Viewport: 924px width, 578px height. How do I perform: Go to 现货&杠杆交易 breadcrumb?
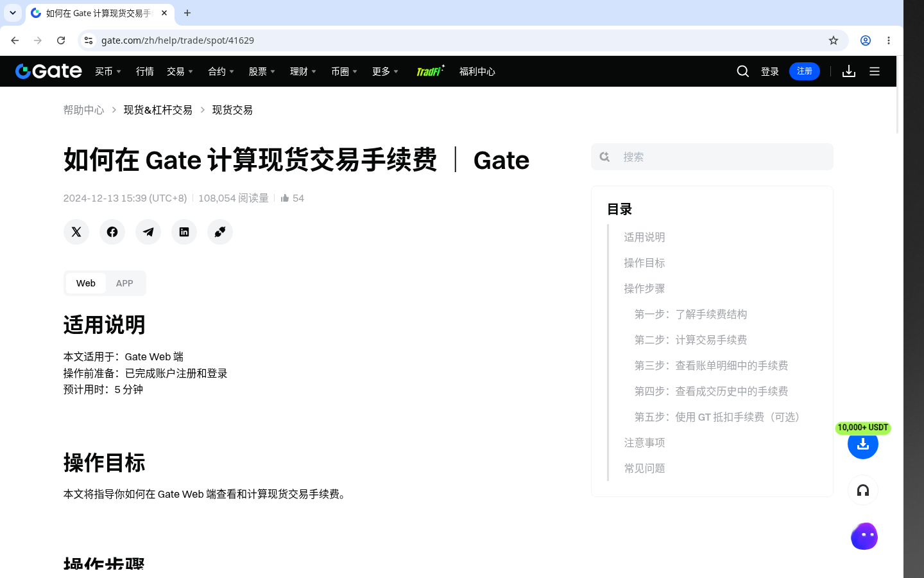[x=158, y=110]
